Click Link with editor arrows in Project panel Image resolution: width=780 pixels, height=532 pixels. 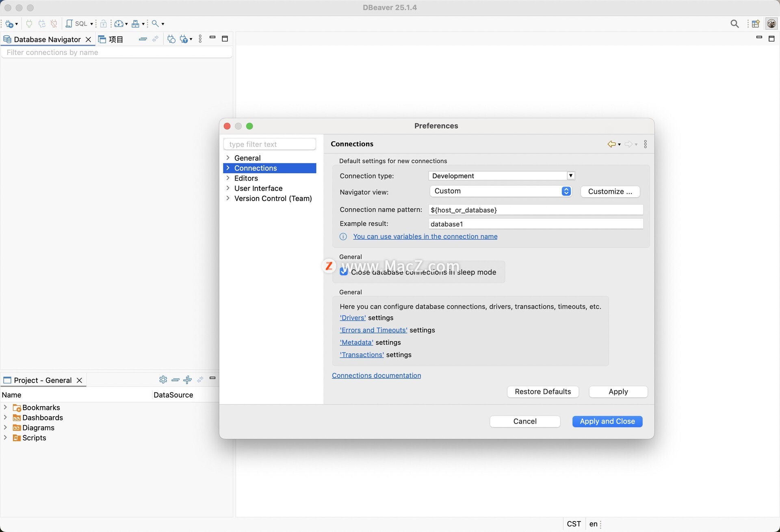tap(200, 380)
